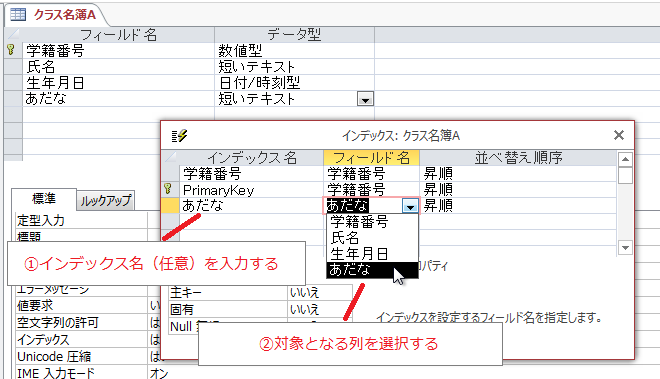Click the primary key icon beside 学籍番号 field
Screen dimensions: 660x379
pos(11,50)
